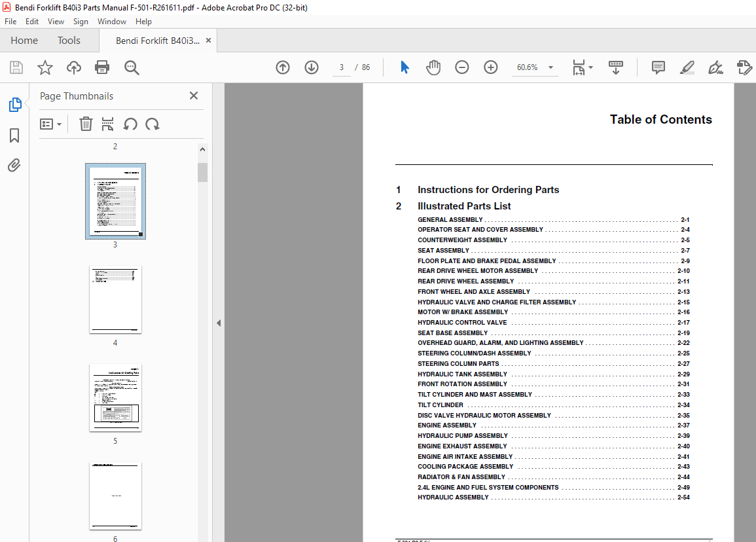756x542 pixels.
Task: Zoom in with the plus button
Action: [x=491, y=67]
